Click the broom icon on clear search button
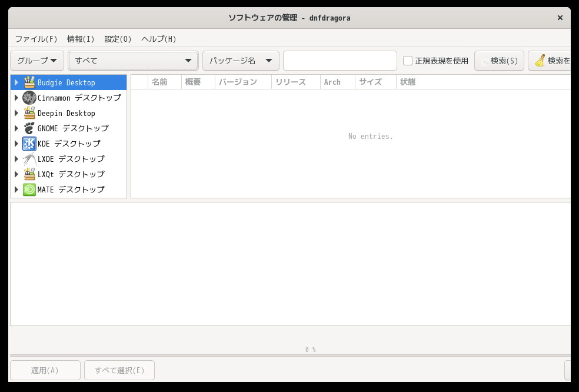This screenshot has height=392, width=579. point(540,61)
